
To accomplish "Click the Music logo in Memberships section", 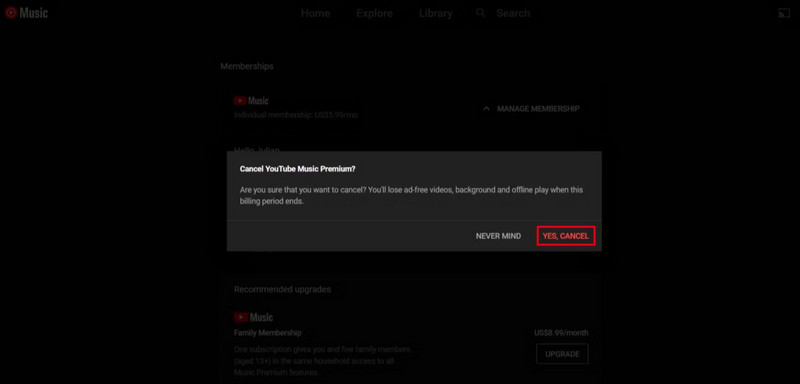I will (251, 101).
